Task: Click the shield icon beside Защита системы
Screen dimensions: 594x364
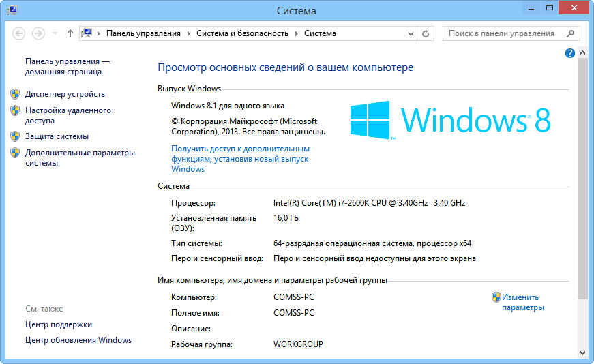Action: click(x=15, y=136)
